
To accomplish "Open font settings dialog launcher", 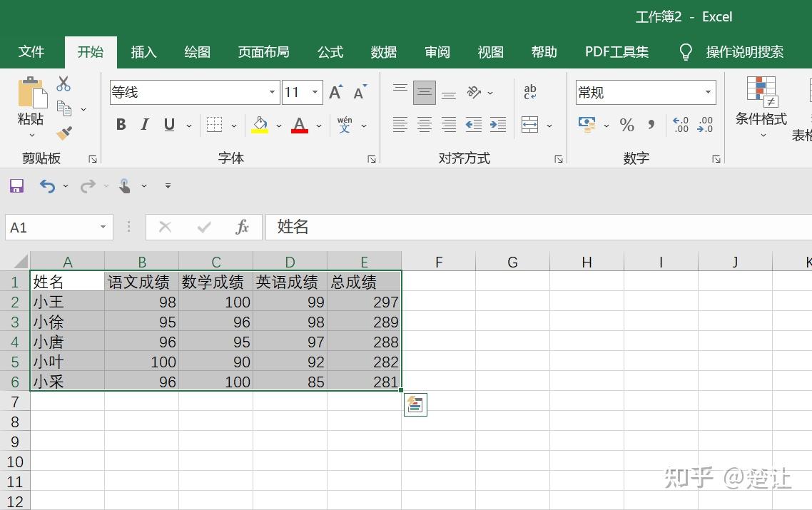I will click(x=372, y=159).
